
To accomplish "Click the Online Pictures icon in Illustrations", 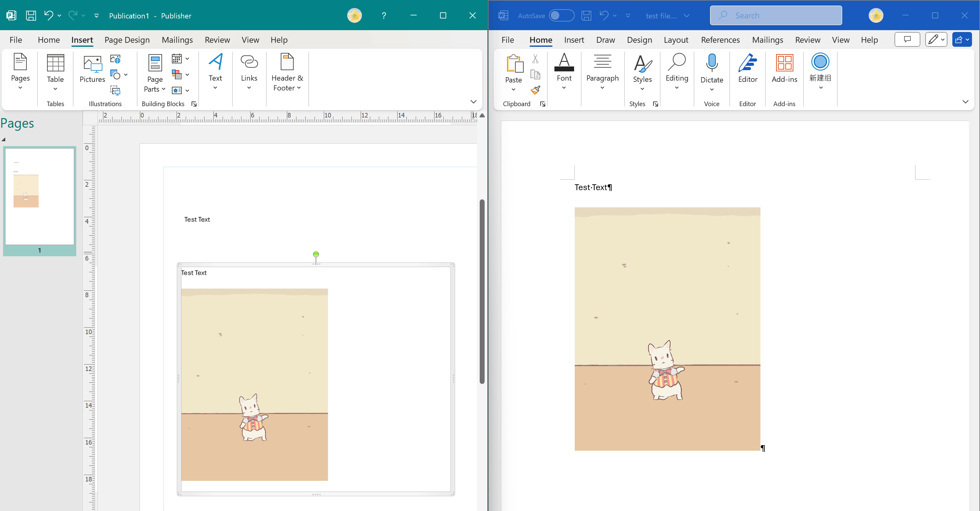I will tap(115, 59).
